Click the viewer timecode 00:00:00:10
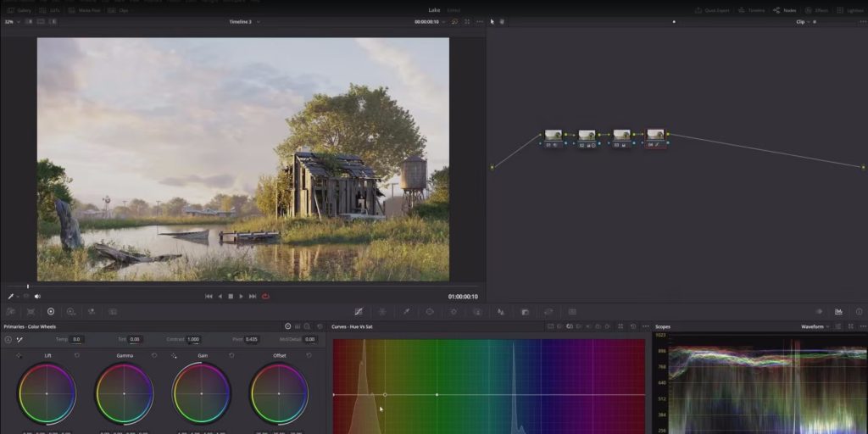This screenshot has width=868, height=434. click(x=426, y=21)
